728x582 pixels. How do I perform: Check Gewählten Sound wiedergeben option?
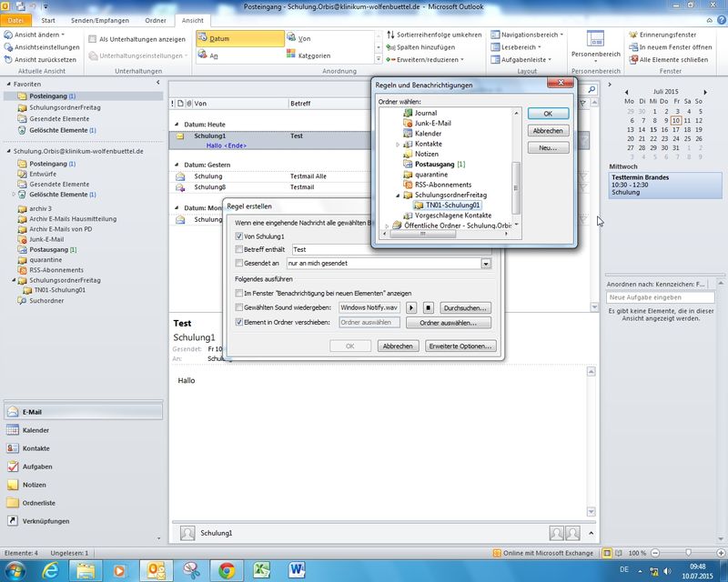(x=239, y=308)
